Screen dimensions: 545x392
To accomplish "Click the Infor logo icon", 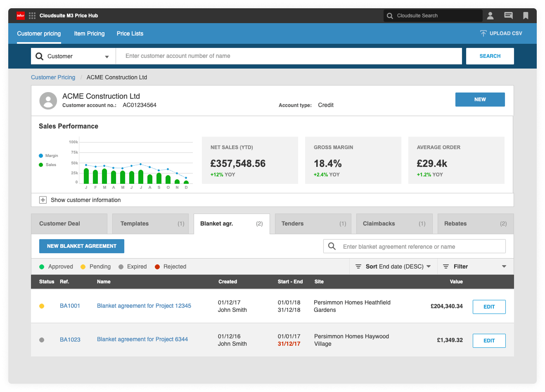I will (x=21, y=16).
